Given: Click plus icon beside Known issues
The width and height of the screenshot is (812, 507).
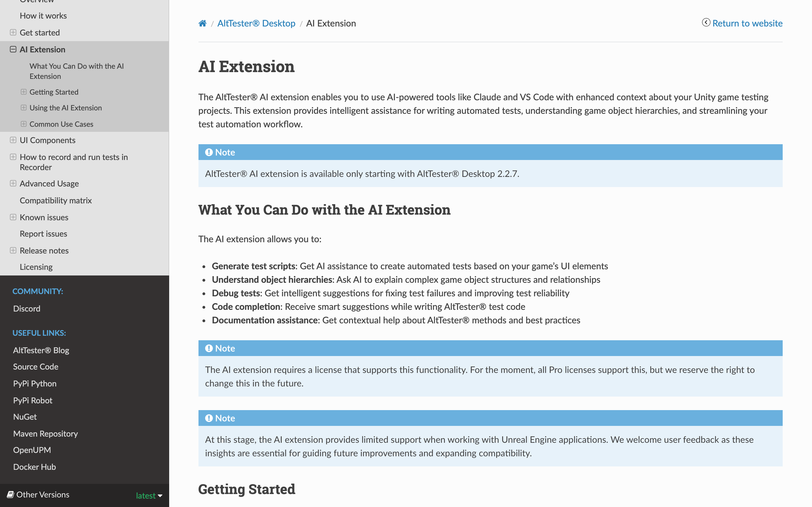Looking at the screenshot, I should pyautogui.click(x=13, y=217).
